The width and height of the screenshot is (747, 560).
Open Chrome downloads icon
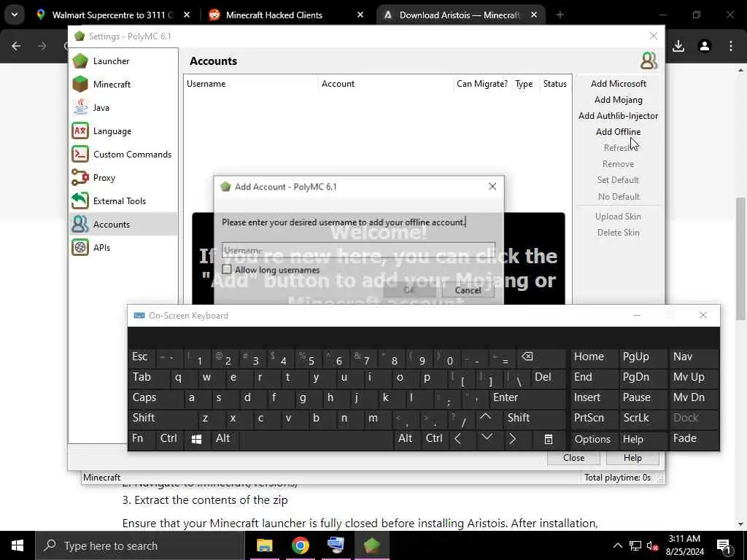pyautogui.click(x=678, y=46)
